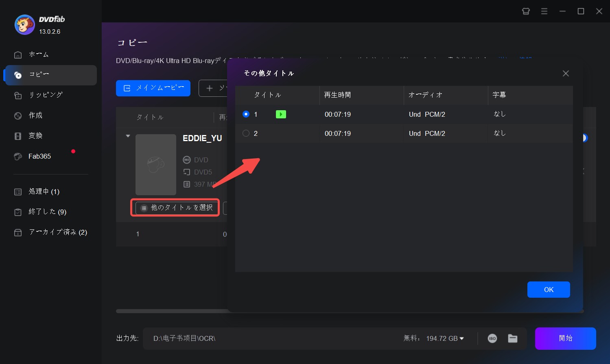610x364 pixels.
Task: Choose folder output icon
Action: (x=513, y=338)
